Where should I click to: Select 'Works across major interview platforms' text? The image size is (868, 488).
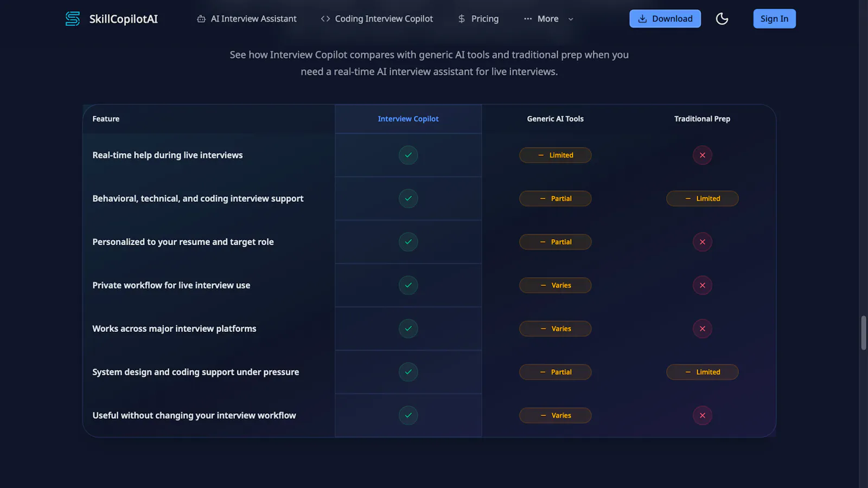coord(174,329)
